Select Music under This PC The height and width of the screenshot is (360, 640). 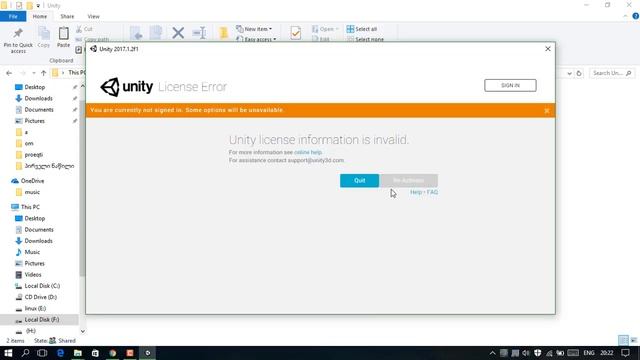32,252
